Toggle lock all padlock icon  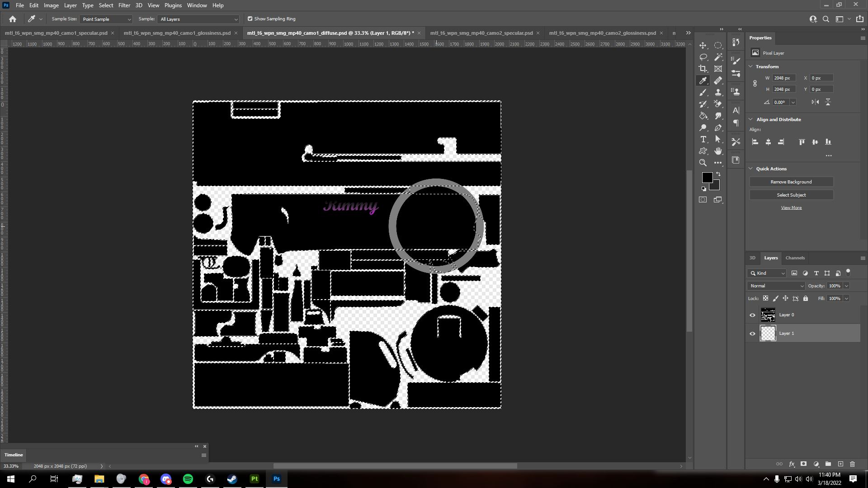tap(805, 298)
